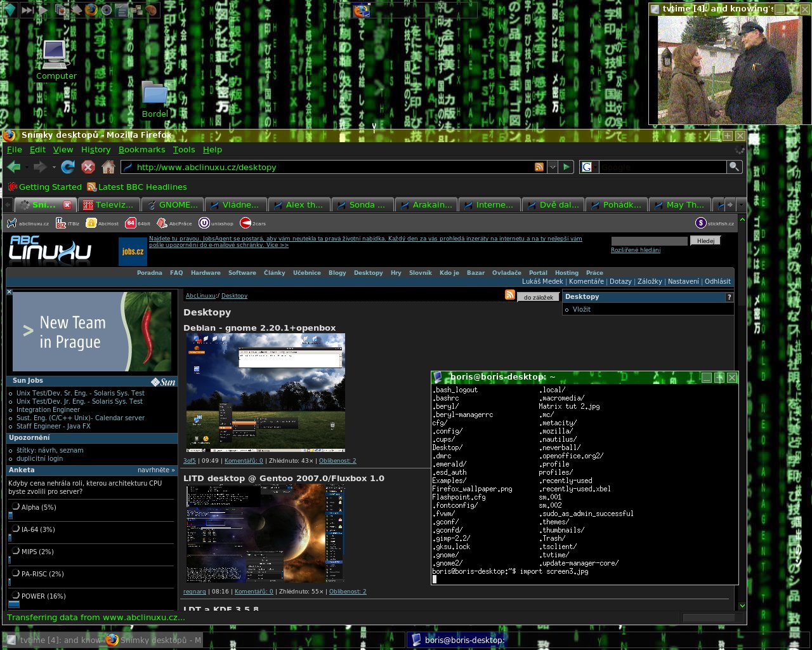Open the Back button history dropdown arrow
The width and height of the screenshot is (812, 650).
tap(27, 168)
